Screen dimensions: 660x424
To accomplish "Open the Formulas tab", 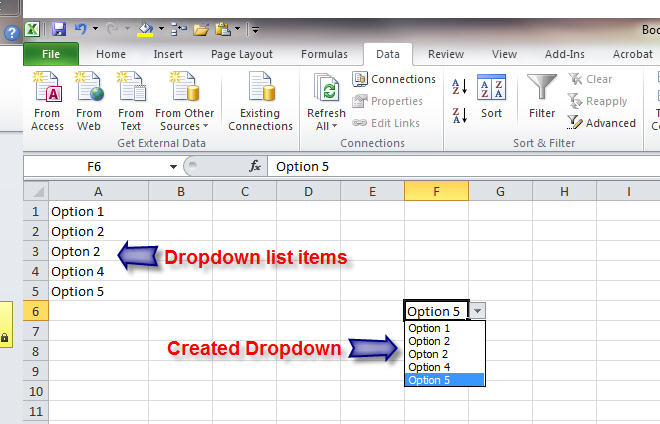I will click(324, 54).
